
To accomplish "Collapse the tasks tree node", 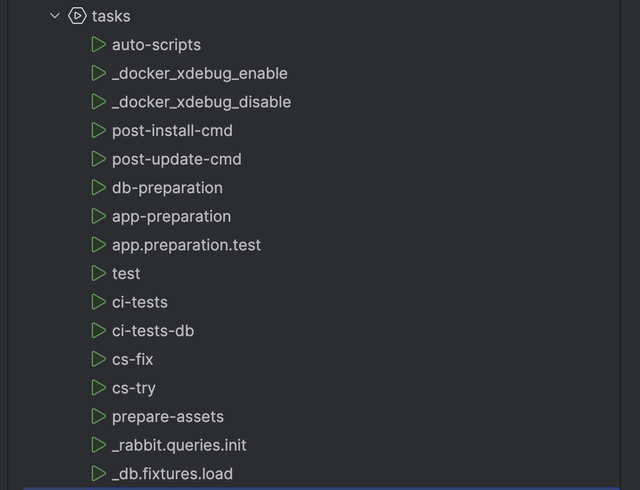I will [x=55, y=16].
